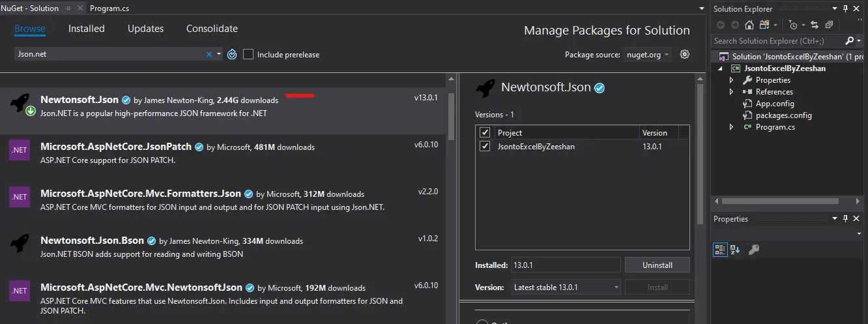Open the Version dropdown Latest stable 13.0.1
This screenshot has width=868, height=324.
point(564,287)
